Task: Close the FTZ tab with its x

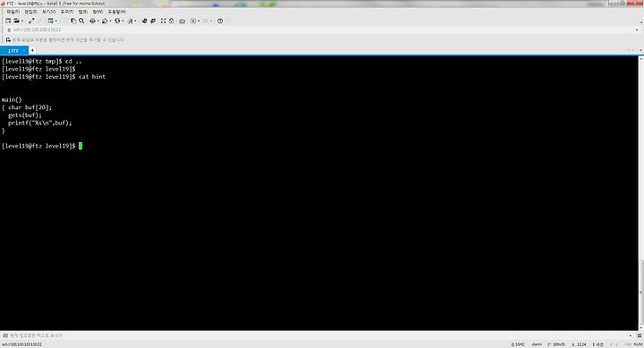Action: tap(24, 50)
